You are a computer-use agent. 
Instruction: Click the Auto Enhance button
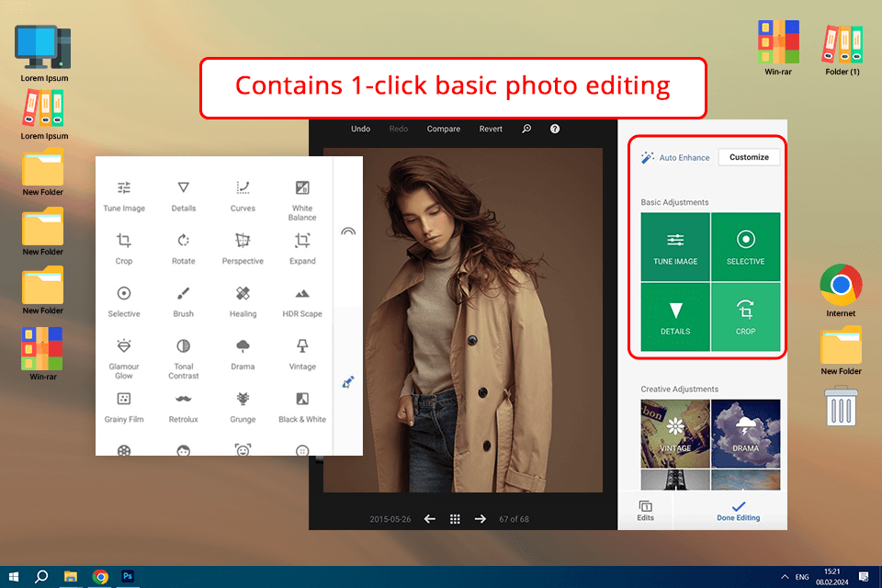click(675, 157)
